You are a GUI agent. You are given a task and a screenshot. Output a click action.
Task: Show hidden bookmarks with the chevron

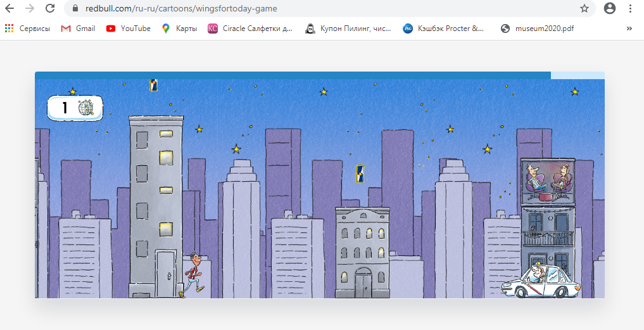click(x=629, y=29)
